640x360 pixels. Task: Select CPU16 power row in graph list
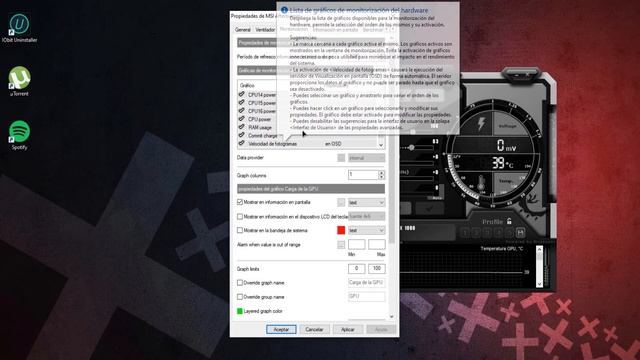pyautogui.click(x=262, y=111)
